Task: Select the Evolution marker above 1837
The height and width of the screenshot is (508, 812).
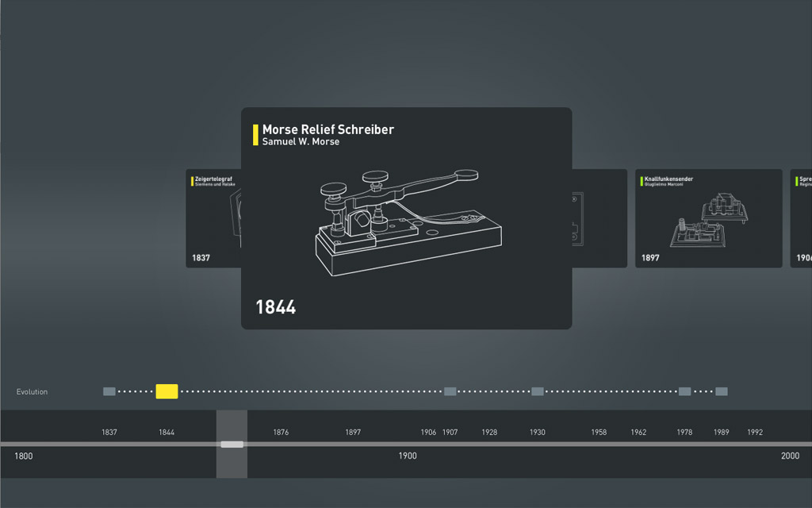Action: click(x=109, y=391)
